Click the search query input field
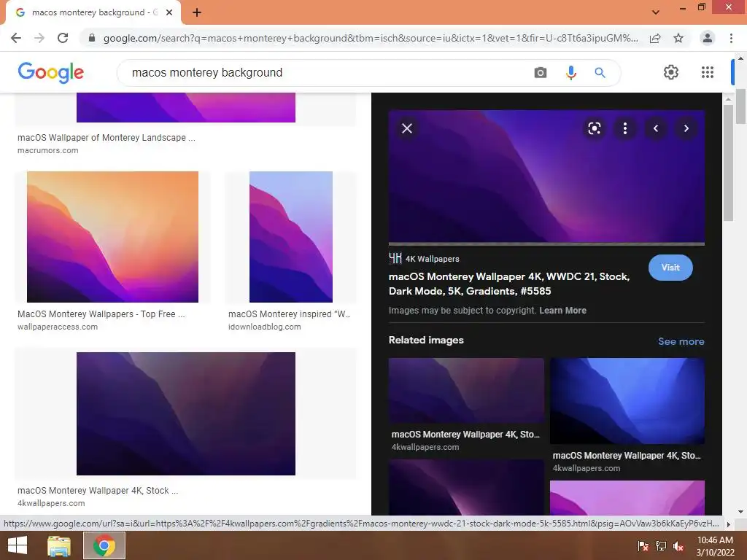Viewport: 747px width, 560px height. 324,72
